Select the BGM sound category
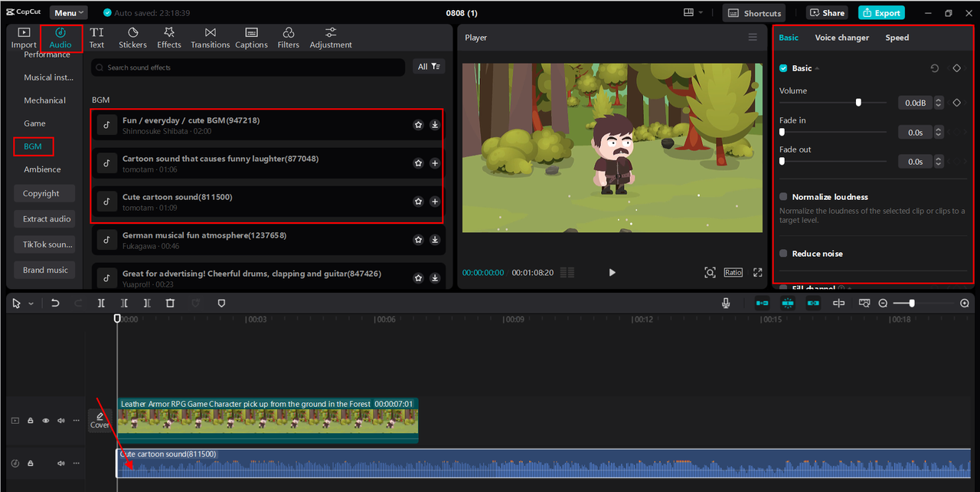 point(33,146)
